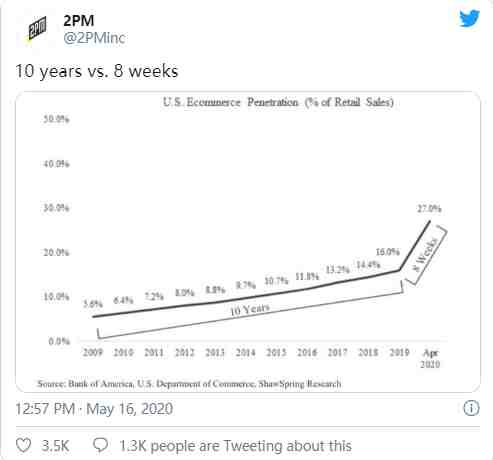The width and height of the screenshot is (493, 460).
Task: Open the 2PM display name
Action: (79, 21)
